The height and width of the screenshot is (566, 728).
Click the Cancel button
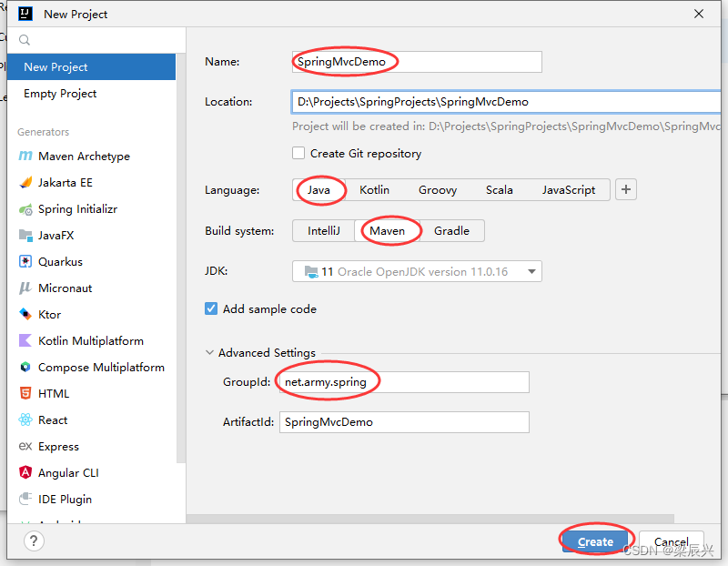click(x=672, y=541)
